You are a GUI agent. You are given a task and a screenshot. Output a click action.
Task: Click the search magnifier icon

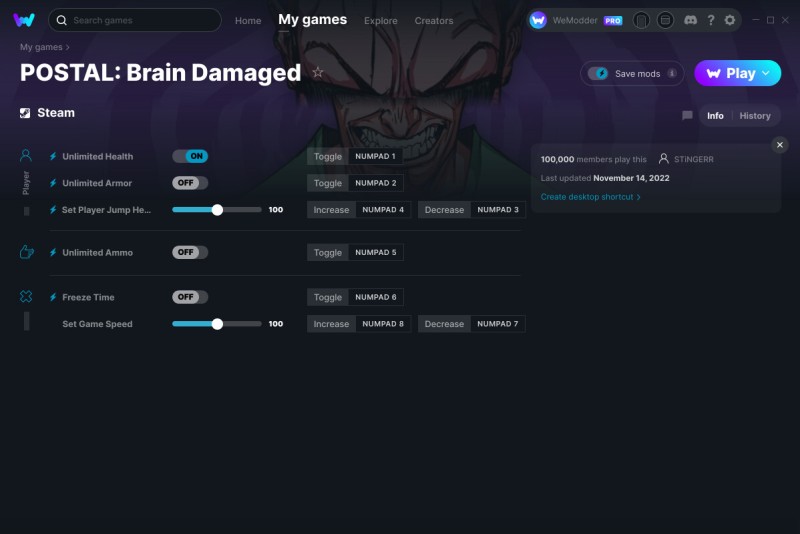coord(62,20)
